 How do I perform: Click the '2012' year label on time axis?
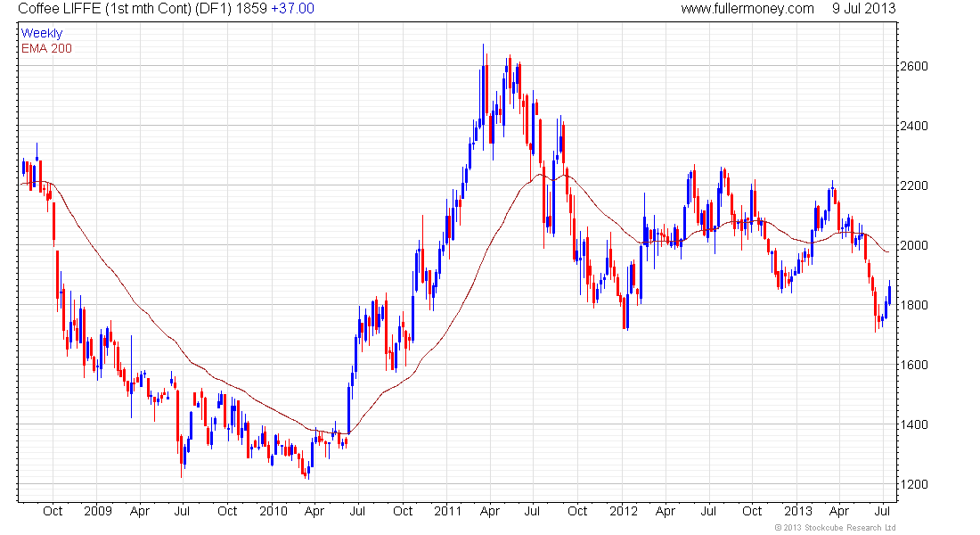pyautogui.click(x=624, y=511)
